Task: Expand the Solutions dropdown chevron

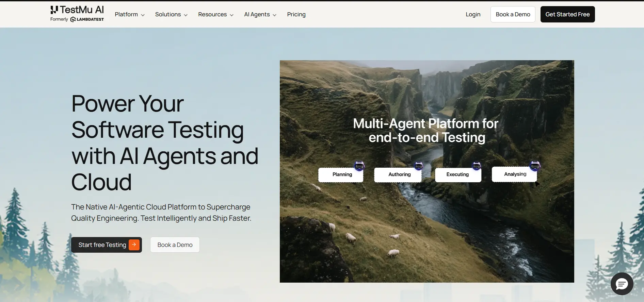Action: [186, 15]
